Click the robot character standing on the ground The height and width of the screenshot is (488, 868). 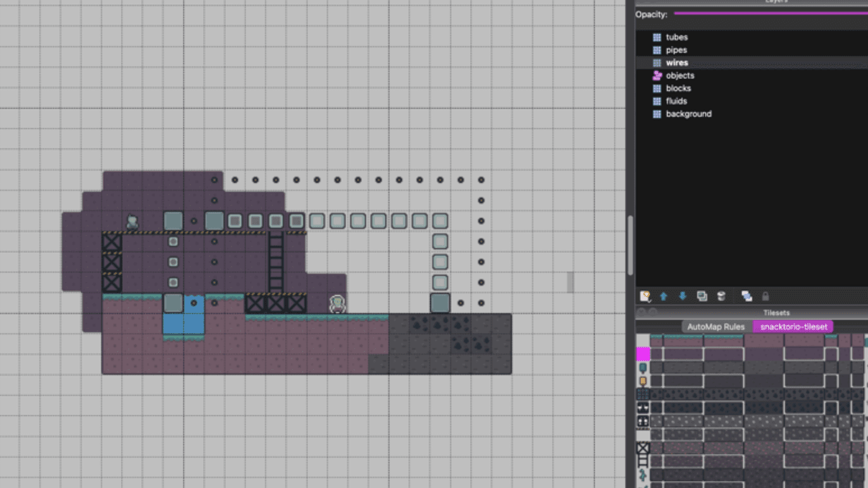pyautogui.click(x=337, y=304)
